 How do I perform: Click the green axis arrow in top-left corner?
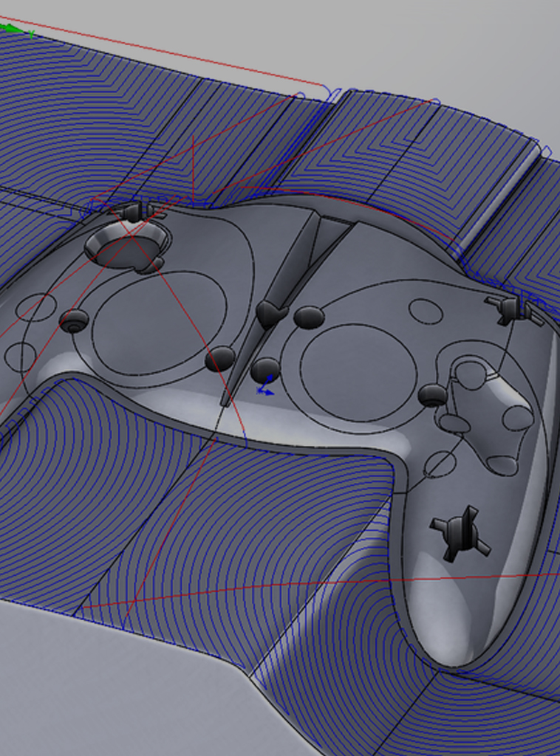tap(10, 29)
